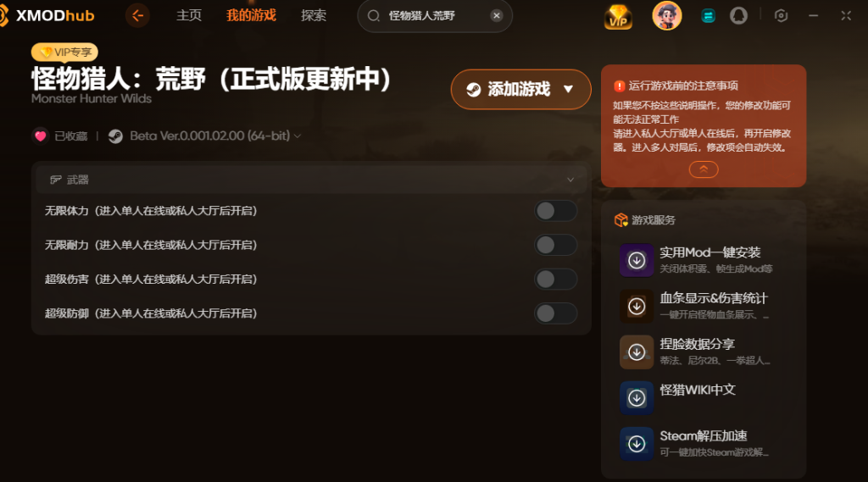
Task: Click the teal message list icon
Action: (x=708, y=16)
